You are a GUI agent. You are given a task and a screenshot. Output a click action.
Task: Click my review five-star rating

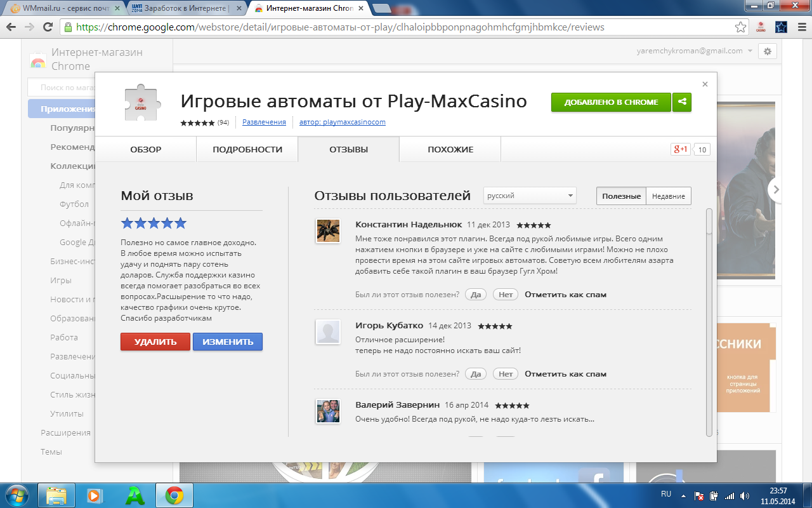click(154, 223)
